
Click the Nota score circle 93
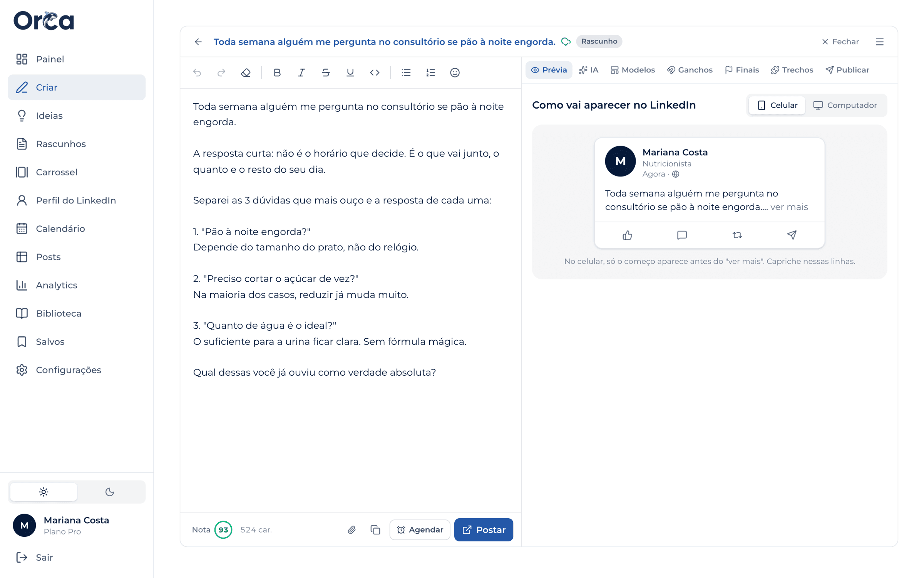[x=223, y=530]
